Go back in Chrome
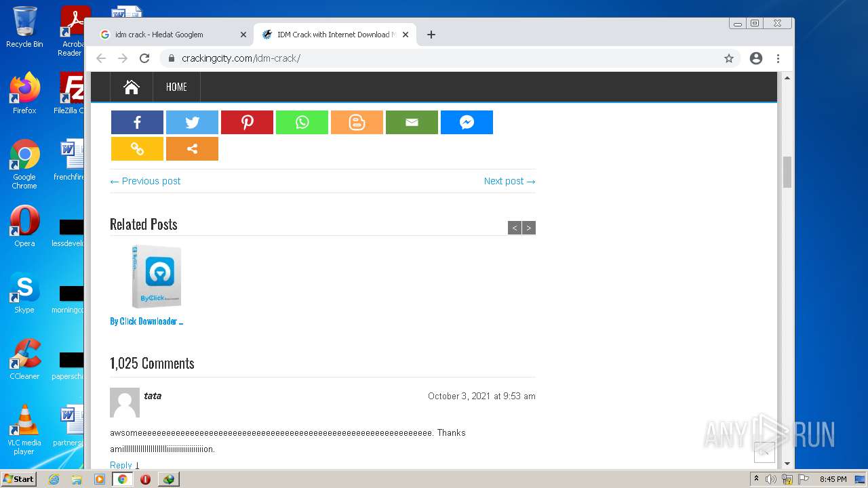This screenshot has height=488, width=868. click(x=101, y=58)
